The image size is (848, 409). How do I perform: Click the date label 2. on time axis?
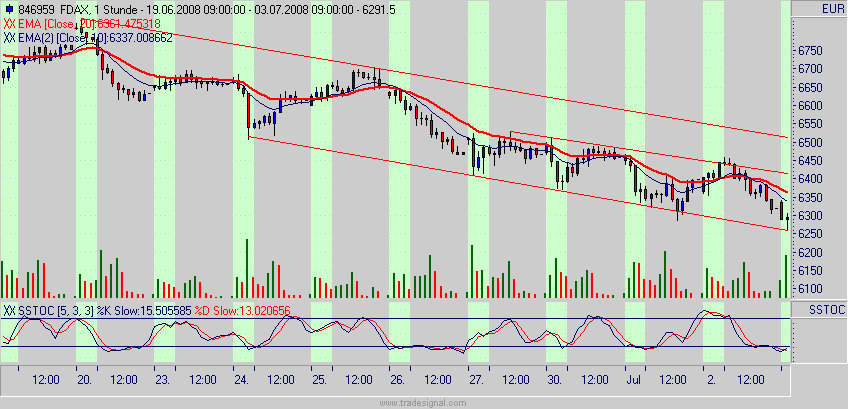point(711,380)
